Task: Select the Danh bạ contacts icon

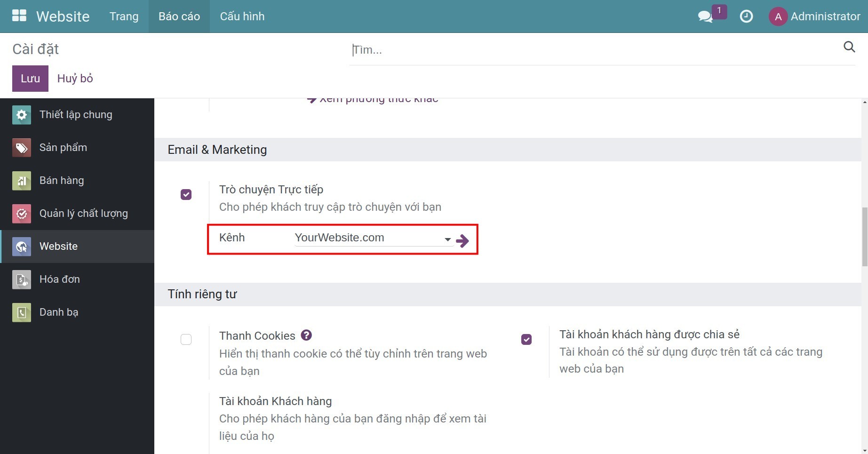Action: [21, 312]
